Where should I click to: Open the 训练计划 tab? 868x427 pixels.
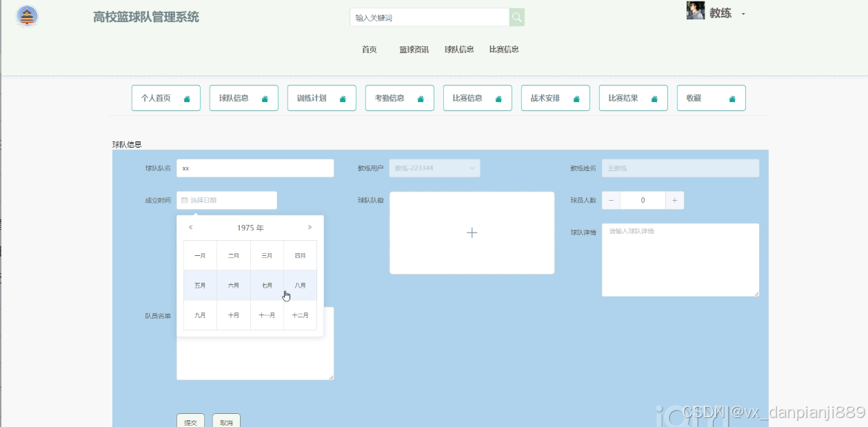(322, 98)
